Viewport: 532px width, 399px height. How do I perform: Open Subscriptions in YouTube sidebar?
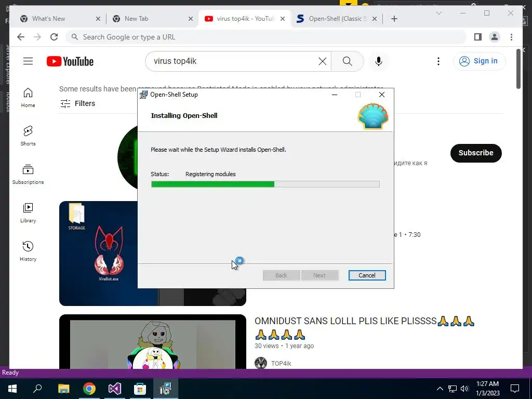pyautogui.click(x=28, y=175)
